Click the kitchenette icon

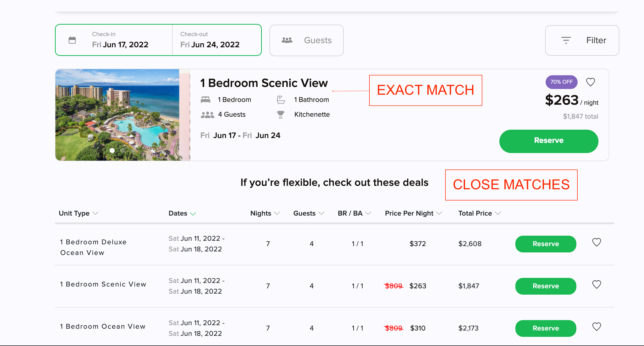[x=281, y=114]
